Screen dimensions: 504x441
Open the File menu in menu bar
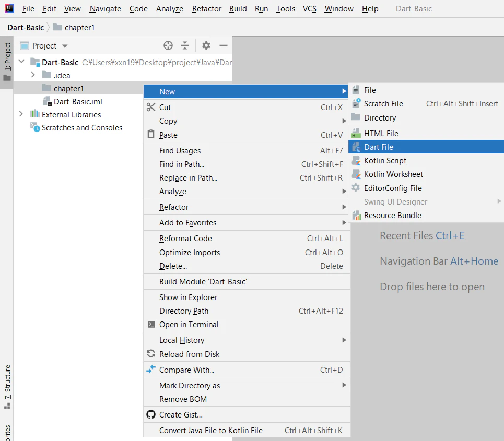click(x=28, y=9)
